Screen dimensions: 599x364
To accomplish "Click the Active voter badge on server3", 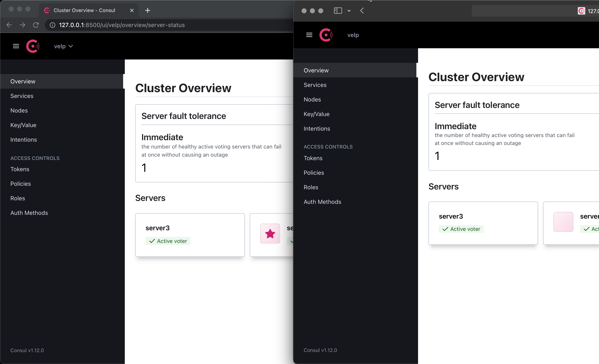I will 168,241.
